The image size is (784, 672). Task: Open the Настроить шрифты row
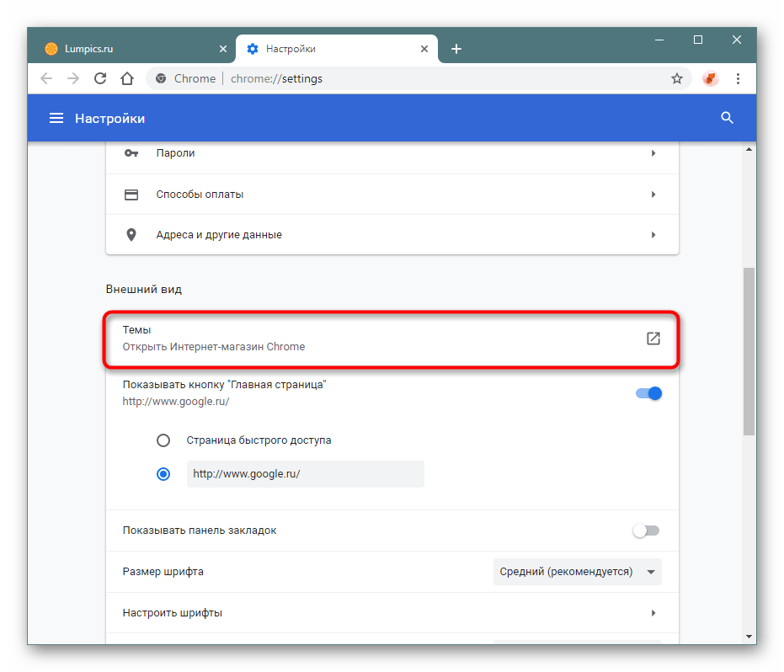[x=392, y=613]
